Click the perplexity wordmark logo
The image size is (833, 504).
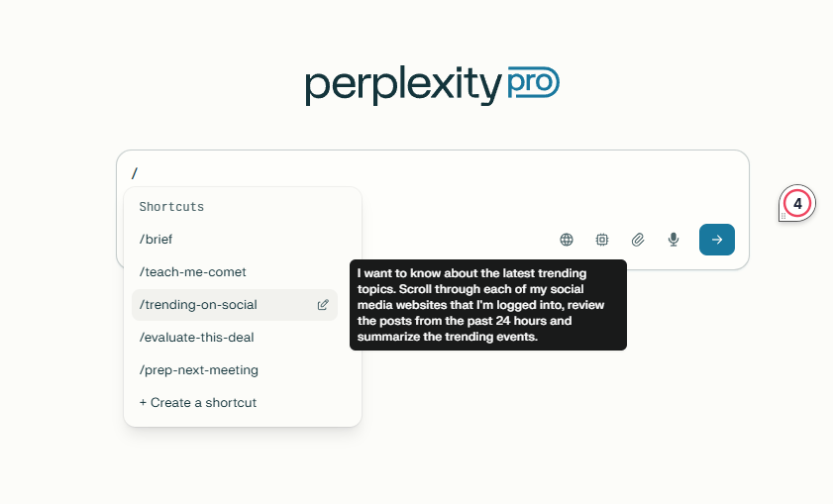[x=404, y=85]
